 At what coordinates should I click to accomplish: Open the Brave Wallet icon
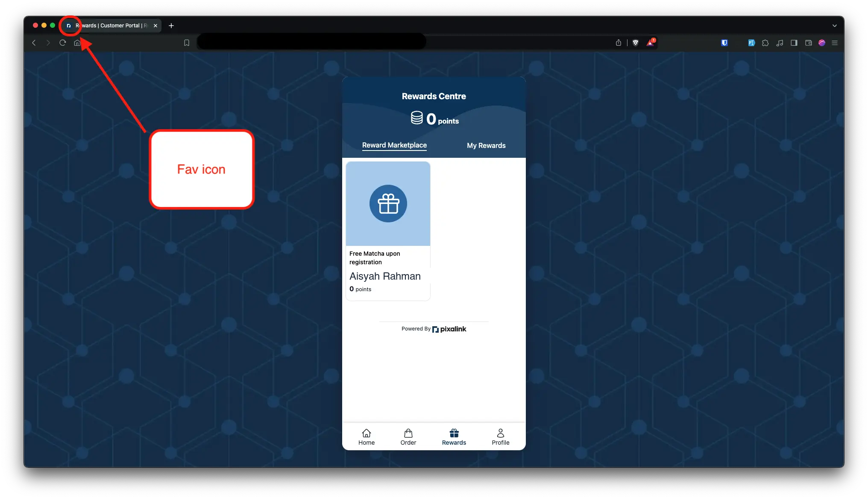[809, 43]
